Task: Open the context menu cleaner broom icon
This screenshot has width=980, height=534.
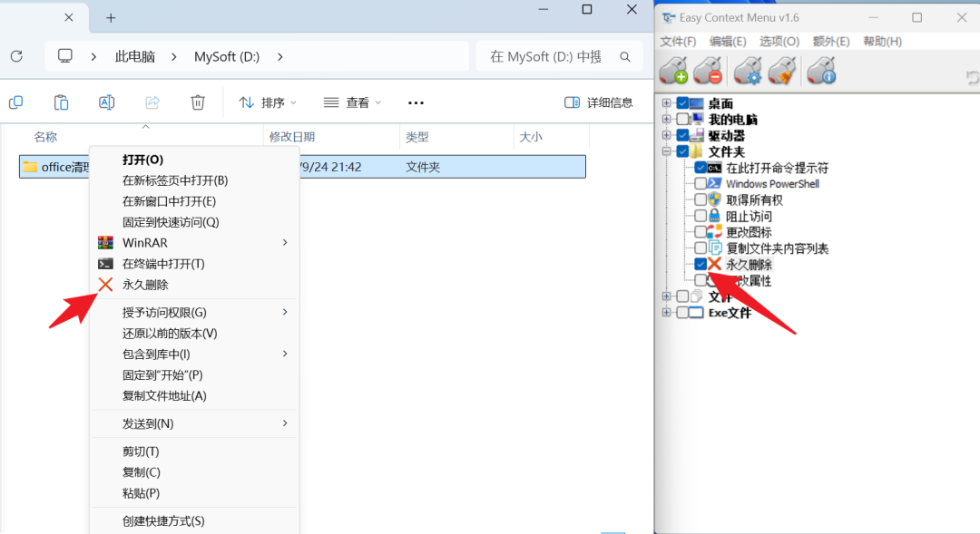Action: pyautogui.click(x=782, y=70)
